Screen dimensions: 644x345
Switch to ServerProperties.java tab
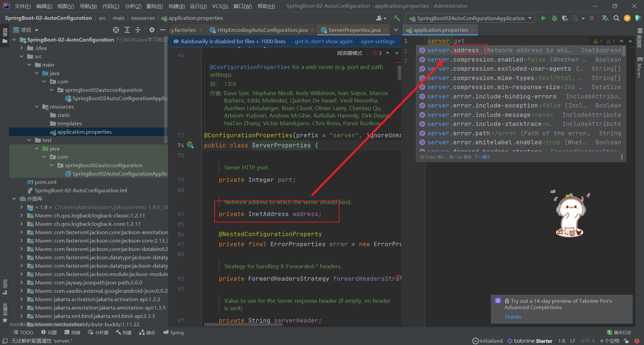pos(355,30)
